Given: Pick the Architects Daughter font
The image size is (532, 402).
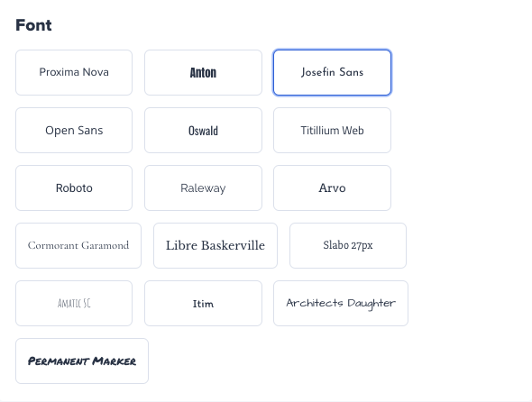Looking at the screenshot, I should tap(341, 303).
